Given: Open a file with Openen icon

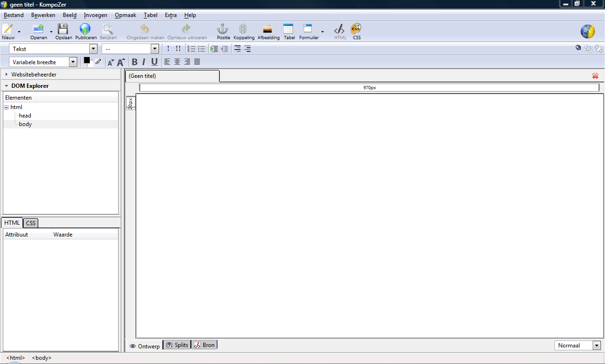Looking at the screenshot, I should click(x=38, y=32).
